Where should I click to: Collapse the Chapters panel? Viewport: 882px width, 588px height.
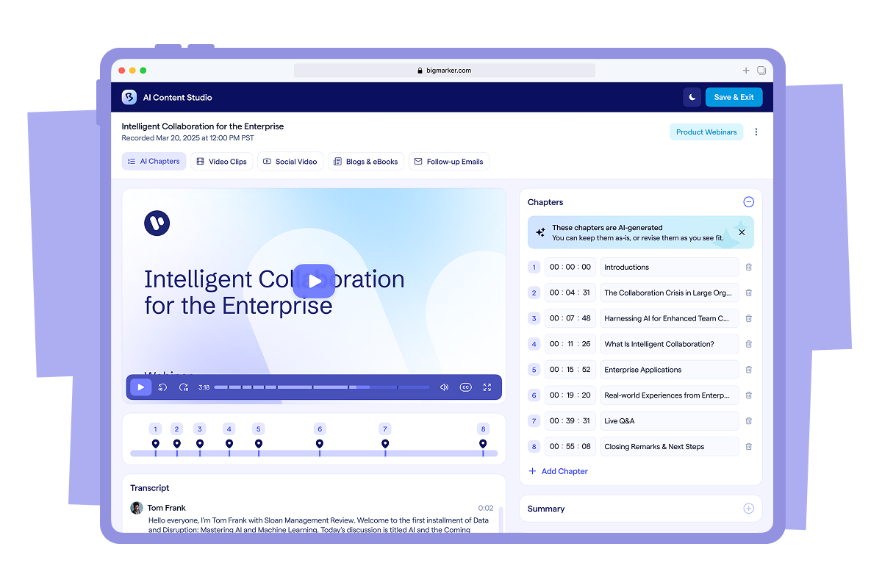point(748,202)
